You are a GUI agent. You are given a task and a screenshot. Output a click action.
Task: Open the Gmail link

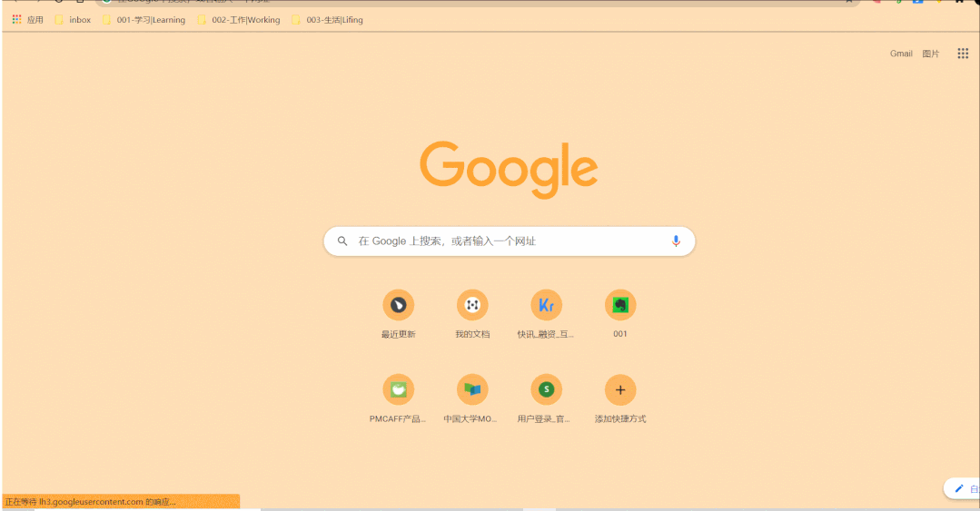coord(901,54)
